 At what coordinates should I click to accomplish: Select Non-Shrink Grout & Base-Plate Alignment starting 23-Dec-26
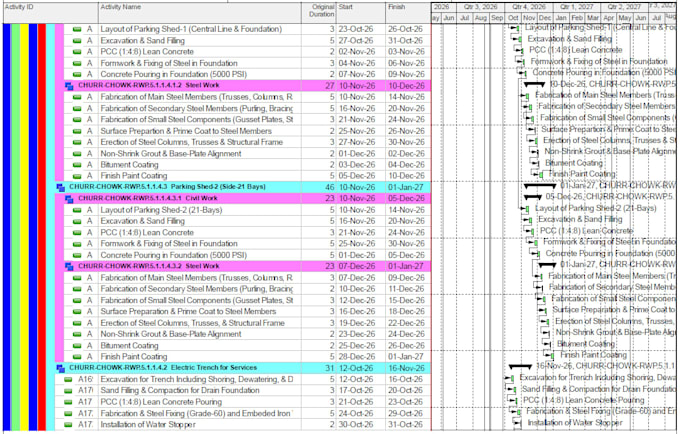171,334
